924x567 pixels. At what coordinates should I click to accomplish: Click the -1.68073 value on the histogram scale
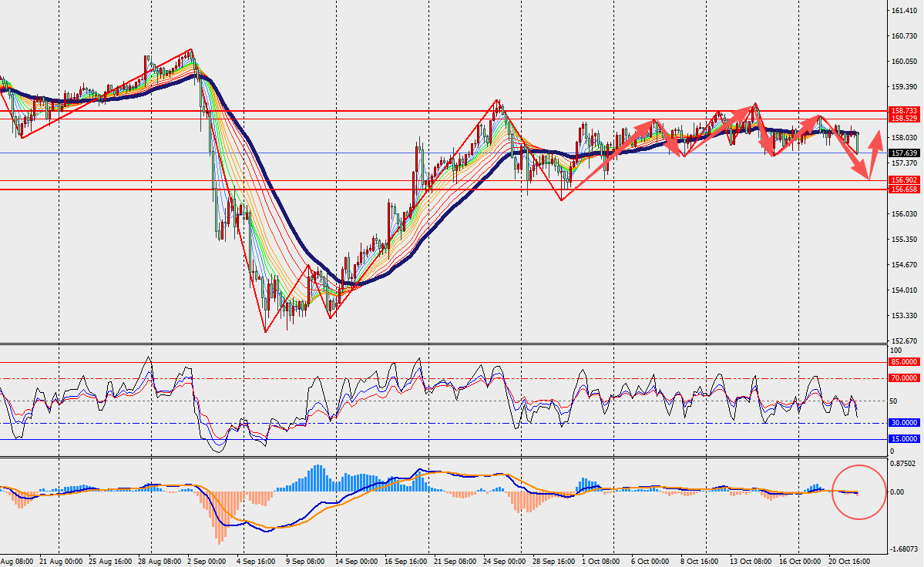(x=904, y=549)
